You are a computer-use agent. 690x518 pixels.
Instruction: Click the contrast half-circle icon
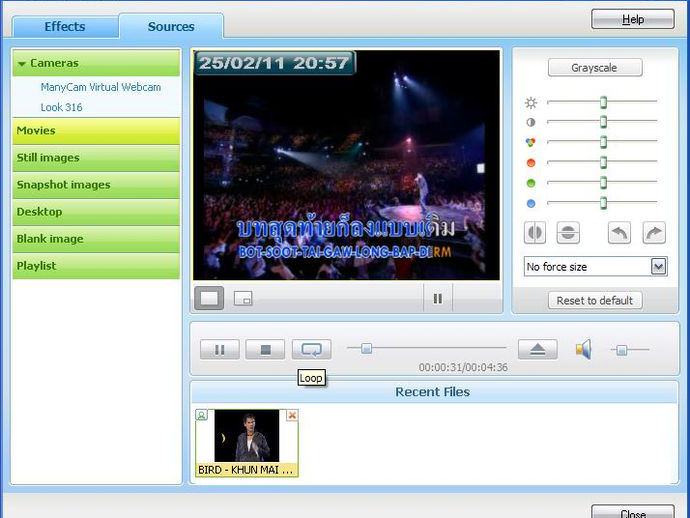pos(531,123)
